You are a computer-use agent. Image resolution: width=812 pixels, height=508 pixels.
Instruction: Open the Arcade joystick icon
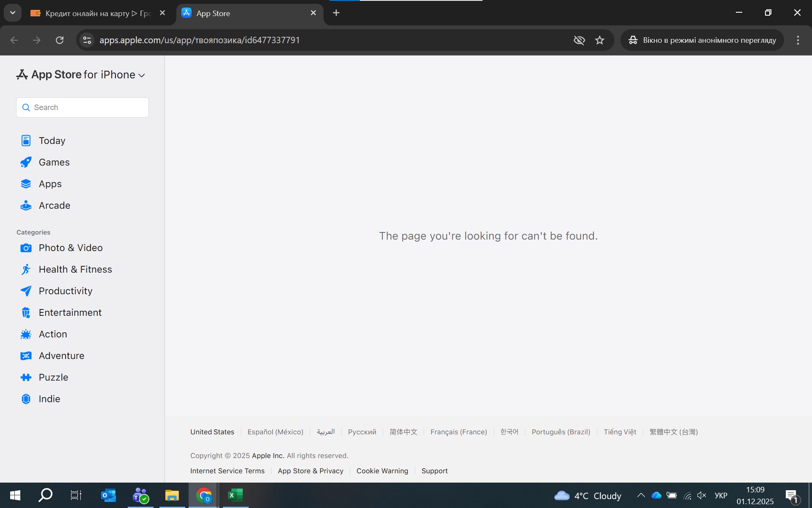(26, 205)
